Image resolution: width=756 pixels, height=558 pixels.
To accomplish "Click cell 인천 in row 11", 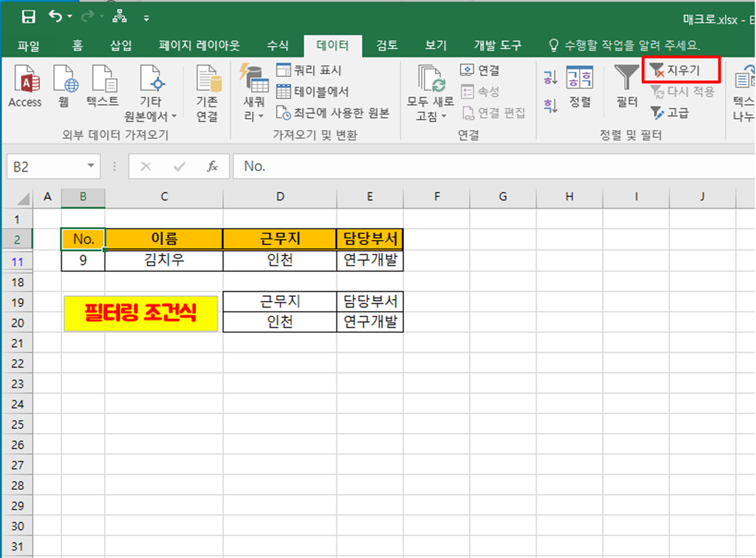I will pos(280,261).
